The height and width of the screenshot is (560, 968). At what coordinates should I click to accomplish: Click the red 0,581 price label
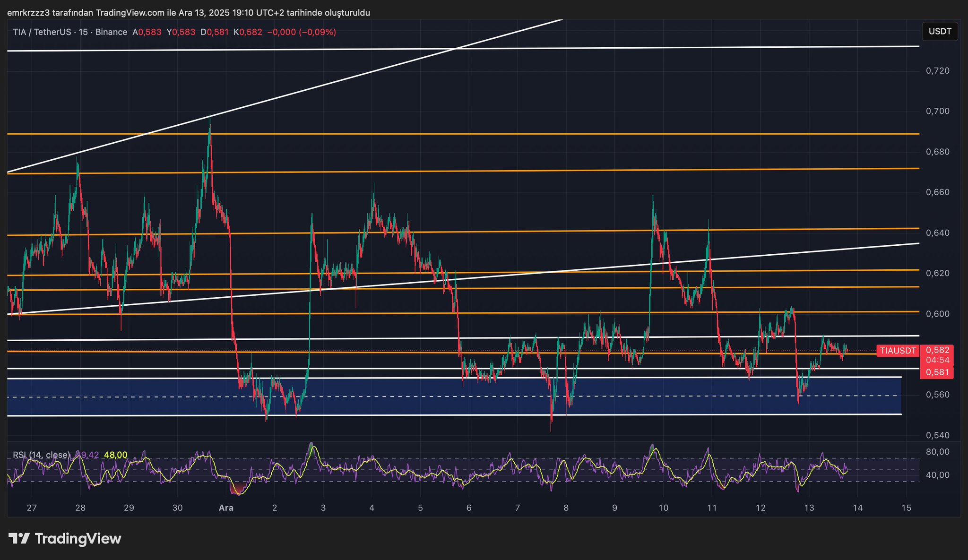pos(937,372)
